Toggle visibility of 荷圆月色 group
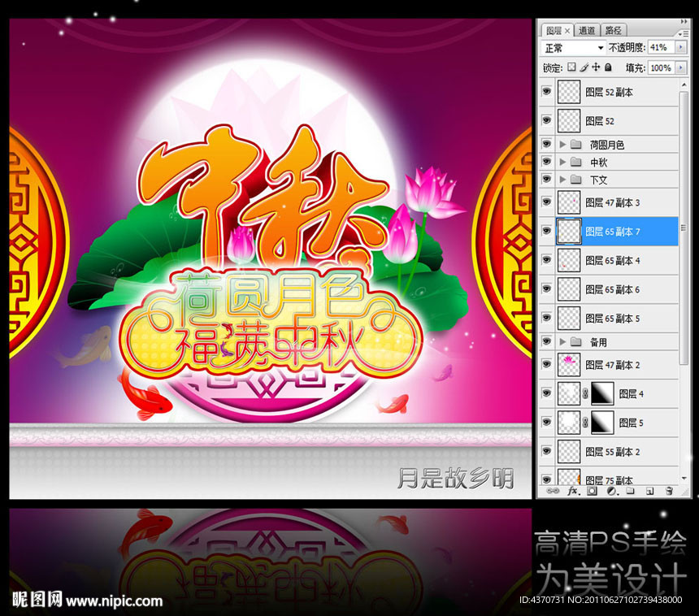Viewport: 699px width, 616px height. point(546,144)
